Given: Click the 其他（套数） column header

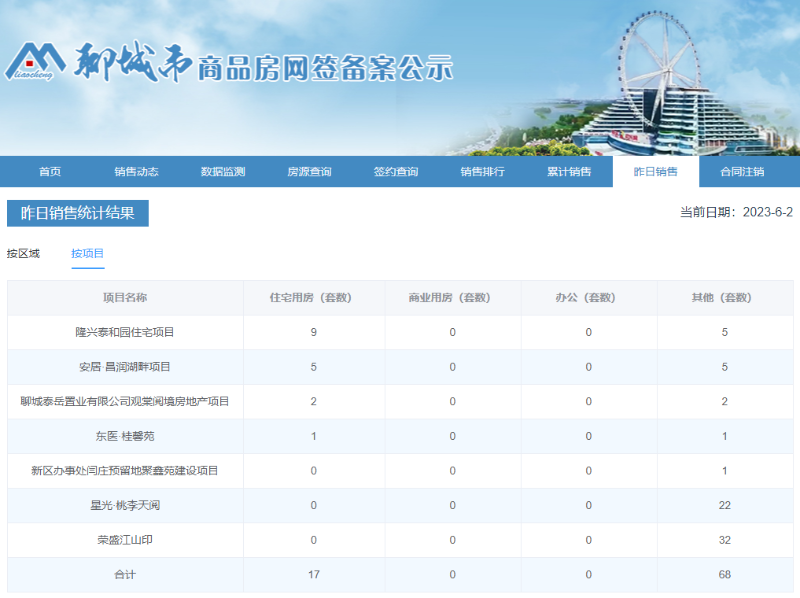Looking at the screenshot, I should [x=722, y=298].
